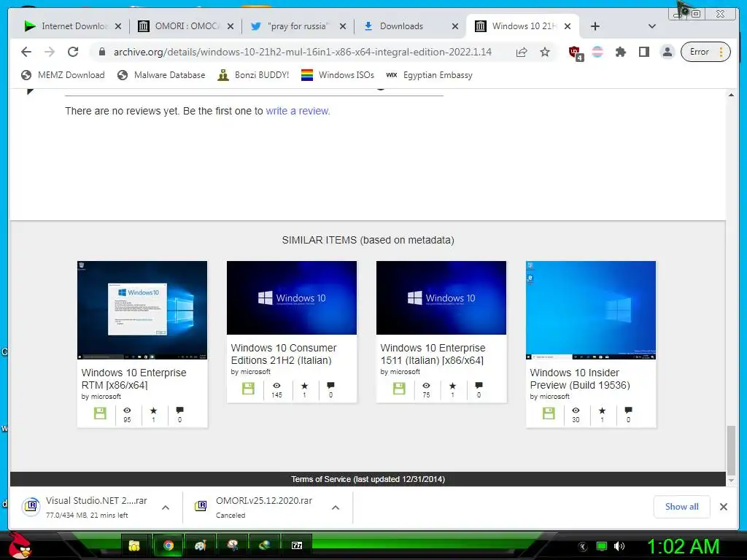Viewport: 747px width, 560px height.
Task: Click Terms of Service footer link
Action: pyautogui.click(x=368, y=479)
